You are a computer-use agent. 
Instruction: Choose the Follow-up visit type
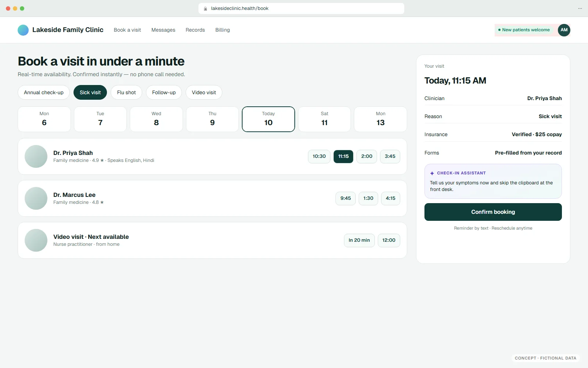[x=164, y=92]
